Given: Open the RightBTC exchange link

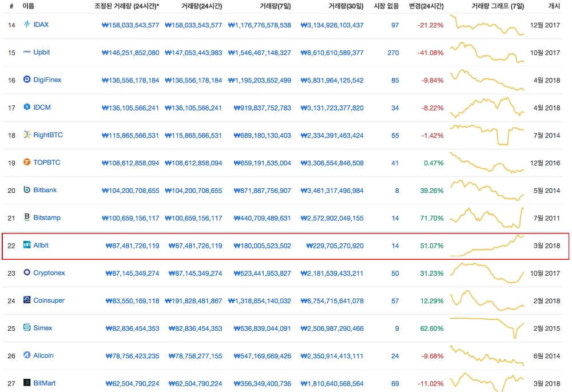Looking at the screenshot, I should click(48, 135).
